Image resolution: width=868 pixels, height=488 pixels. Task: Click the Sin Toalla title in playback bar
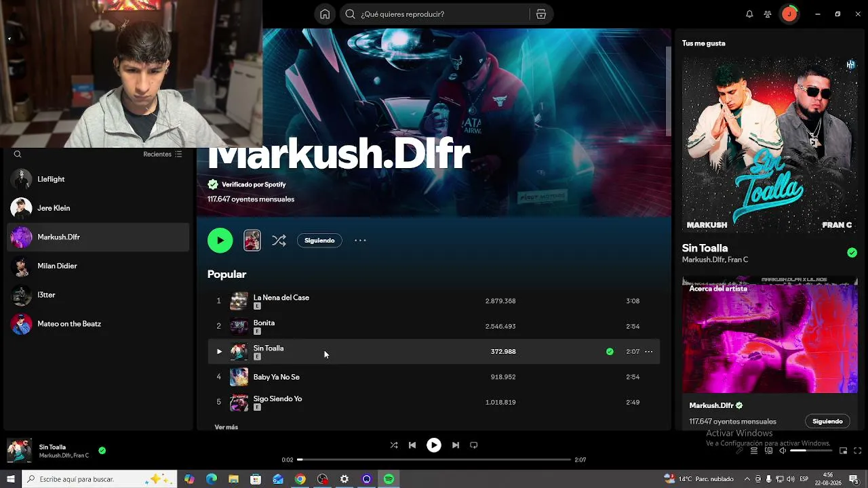pyautogui.click(x=52, y=447)
